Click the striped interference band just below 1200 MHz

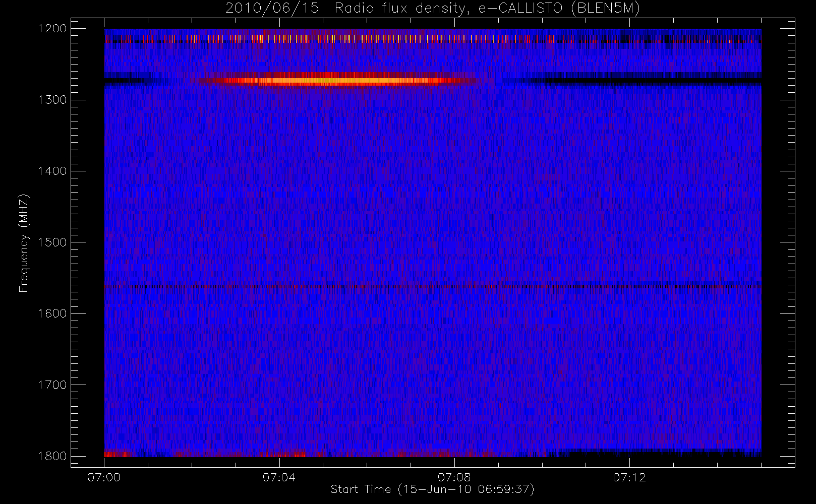[x=433, y=38]
